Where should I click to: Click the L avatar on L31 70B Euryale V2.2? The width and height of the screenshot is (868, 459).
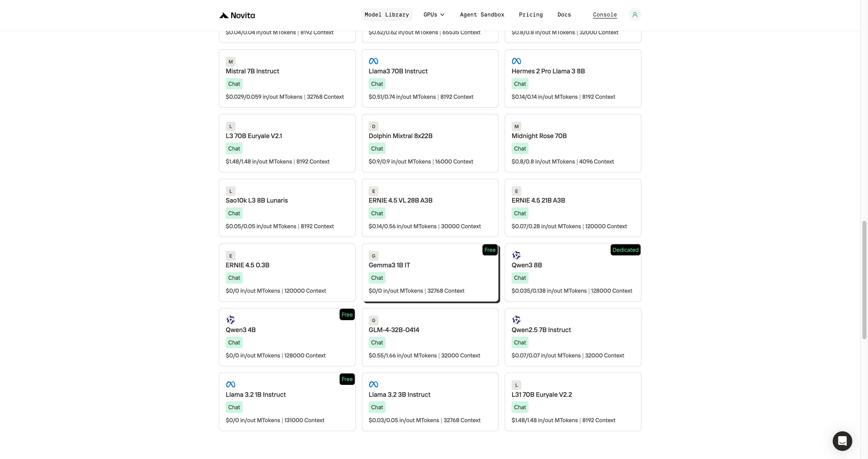(x=516, y=385)
